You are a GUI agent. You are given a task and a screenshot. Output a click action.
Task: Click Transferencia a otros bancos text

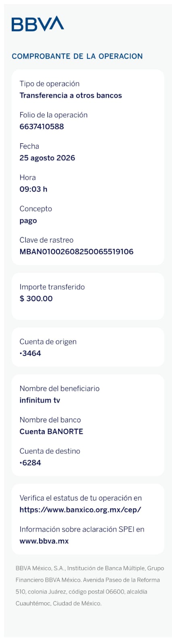[x=70, y=95]
